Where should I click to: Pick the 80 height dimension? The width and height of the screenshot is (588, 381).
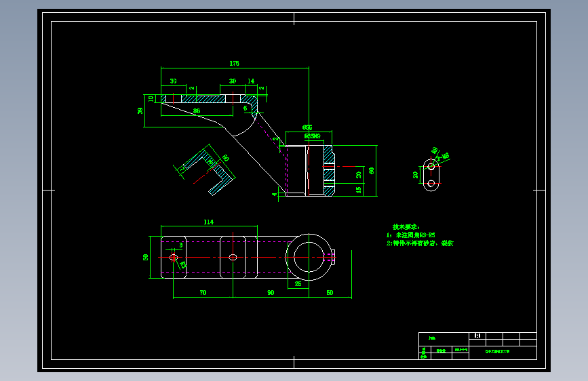tap(372, 171)
